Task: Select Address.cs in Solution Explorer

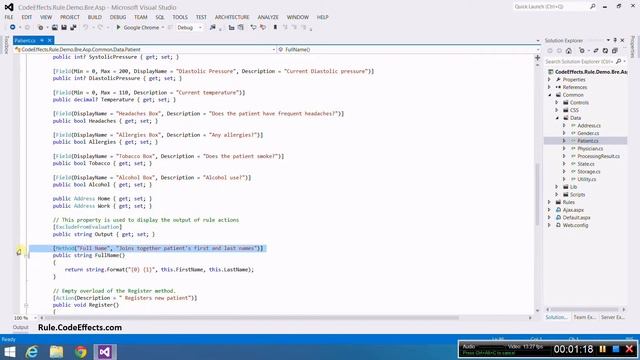Action: tap(589, 125)
